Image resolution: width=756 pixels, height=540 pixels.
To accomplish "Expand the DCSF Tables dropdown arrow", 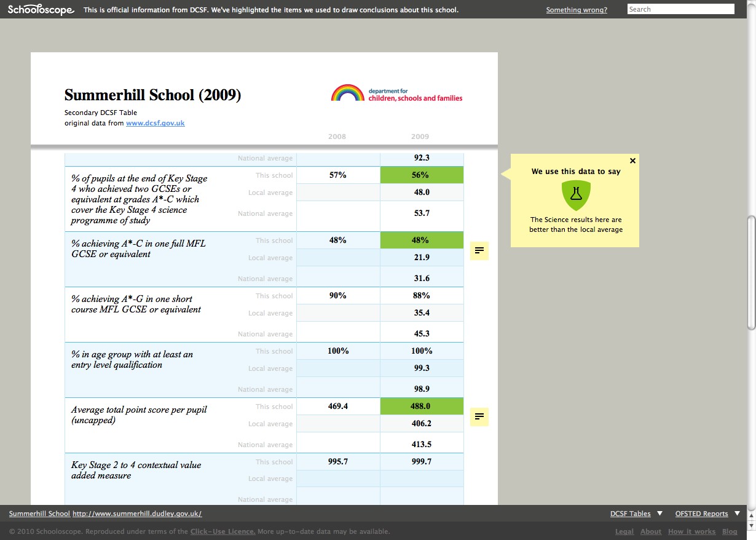I will pos(660,514).
